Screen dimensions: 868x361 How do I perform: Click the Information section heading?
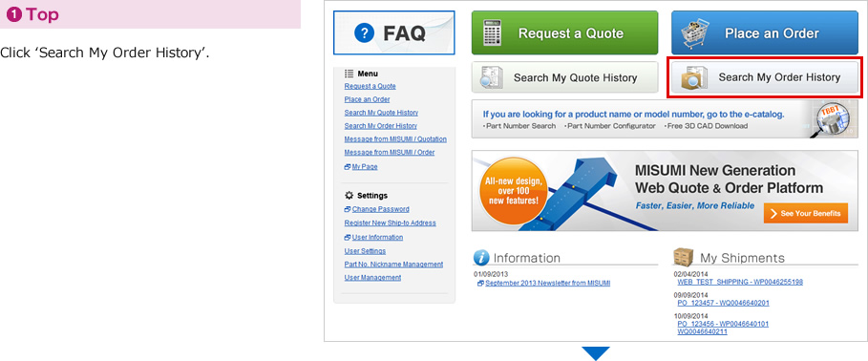[526, 258]
